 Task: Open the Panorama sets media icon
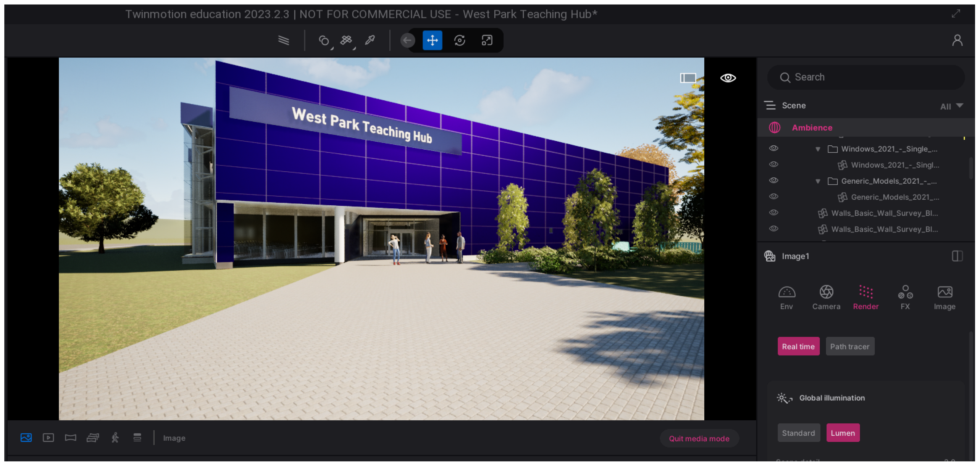click(93, 438)
